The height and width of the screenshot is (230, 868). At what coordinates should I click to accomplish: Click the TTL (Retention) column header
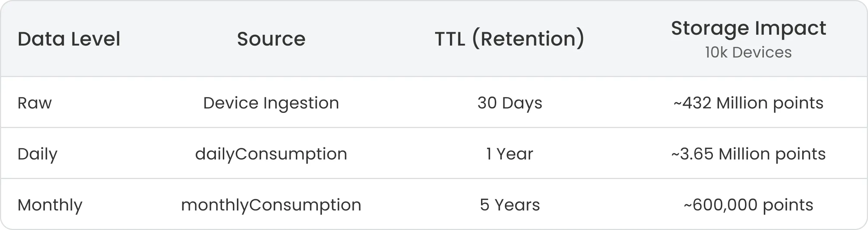pyautogui.click(x=510, y=39)
